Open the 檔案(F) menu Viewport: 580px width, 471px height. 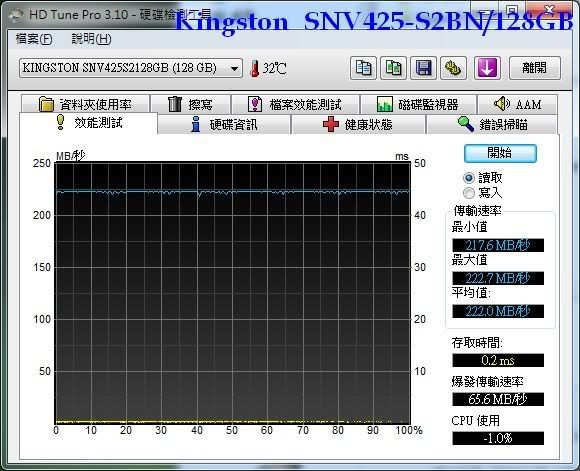click(x=34, y=39)
